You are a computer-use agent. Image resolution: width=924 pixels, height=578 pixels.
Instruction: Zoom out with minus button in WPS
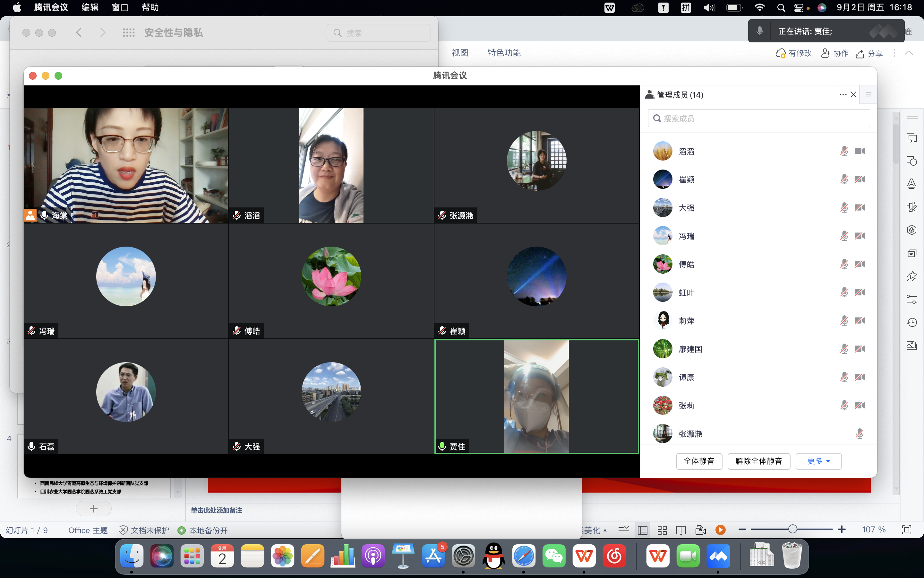point(742,530)
